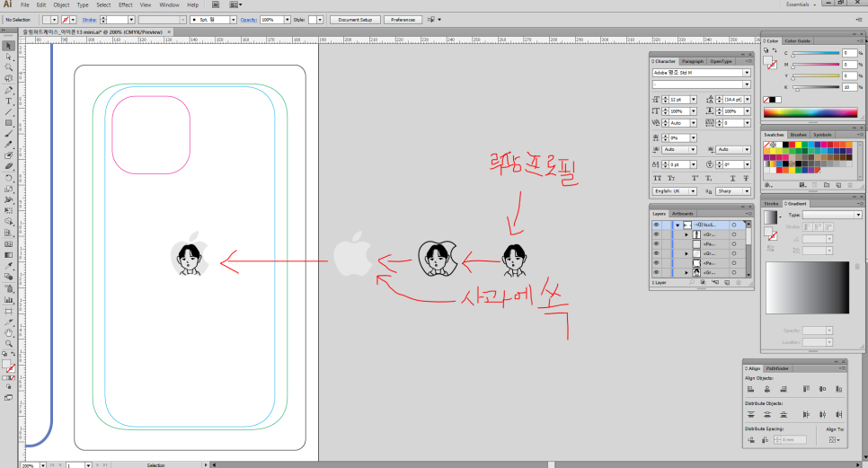
Task: Click the top layer's target circle
Action: click(x=734, y=225)
